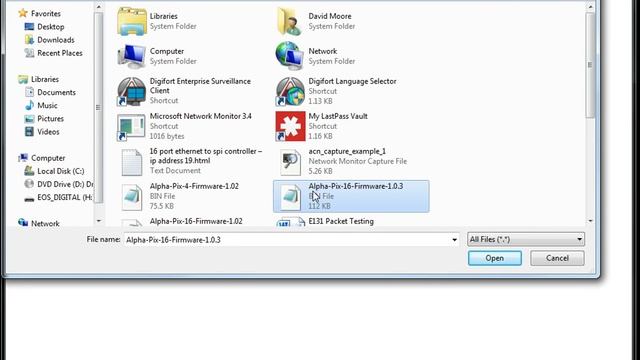Select the Alpha-Pix-16-Firmware-1.0.3 file name
Image resolution: width=640 pixels, height=360 pixels.
[x=356, y=186]
